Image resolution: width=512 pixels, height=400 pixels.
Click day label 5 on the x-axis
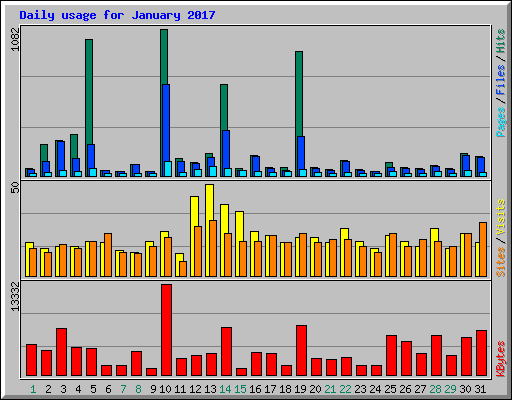[x=93, y=389]
